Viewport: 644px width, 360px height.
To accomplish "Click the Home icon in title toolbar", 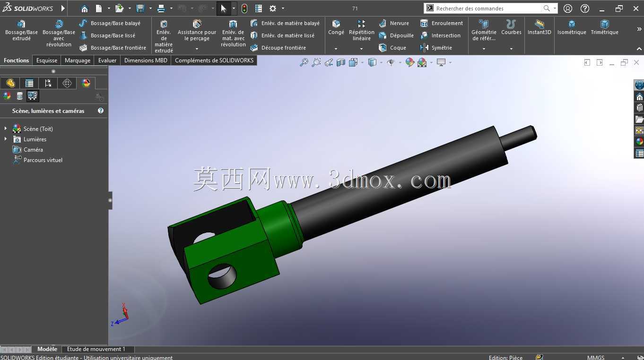I will click(x=84, y=9).
